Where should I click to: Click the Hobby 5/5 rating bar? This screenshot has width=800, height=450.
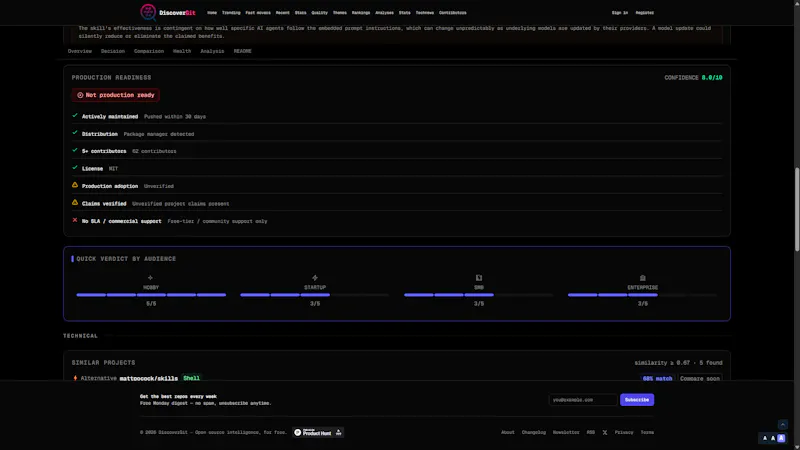151,294
